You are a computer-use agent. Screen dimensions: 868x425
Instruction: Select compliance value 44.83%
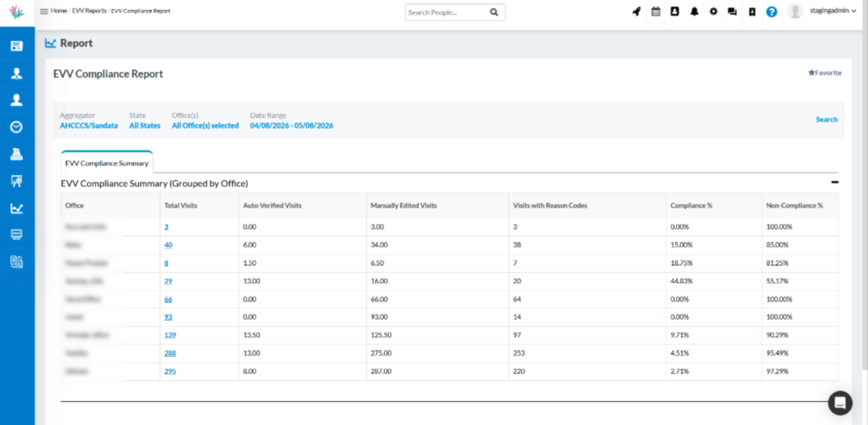tap(681, 281)
